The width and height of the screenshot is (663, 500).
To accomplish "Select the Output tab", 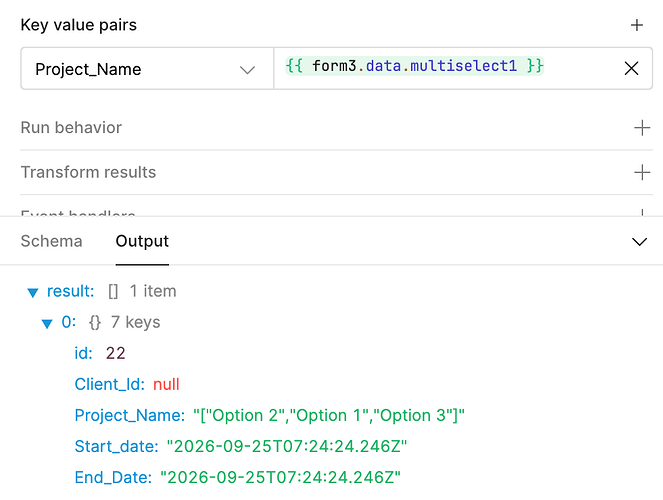I will (x=142, y=241).
